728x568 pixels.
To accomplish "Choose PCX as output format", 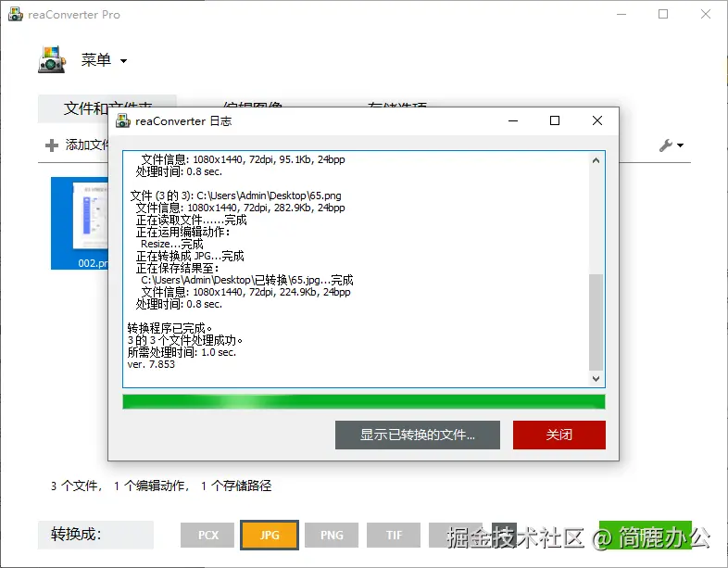I will coord(207,535).
